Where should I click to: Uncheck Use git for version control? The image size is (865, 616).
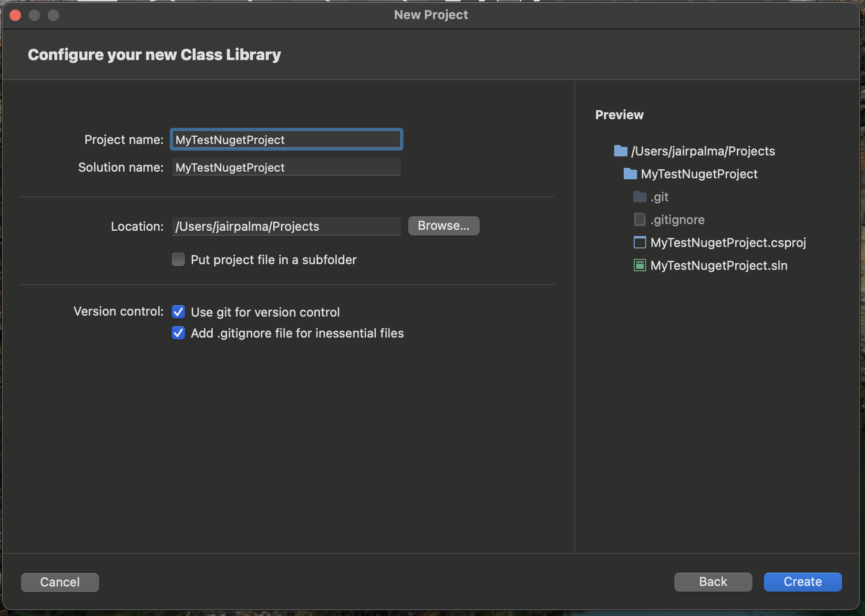[x=178, y=312]
